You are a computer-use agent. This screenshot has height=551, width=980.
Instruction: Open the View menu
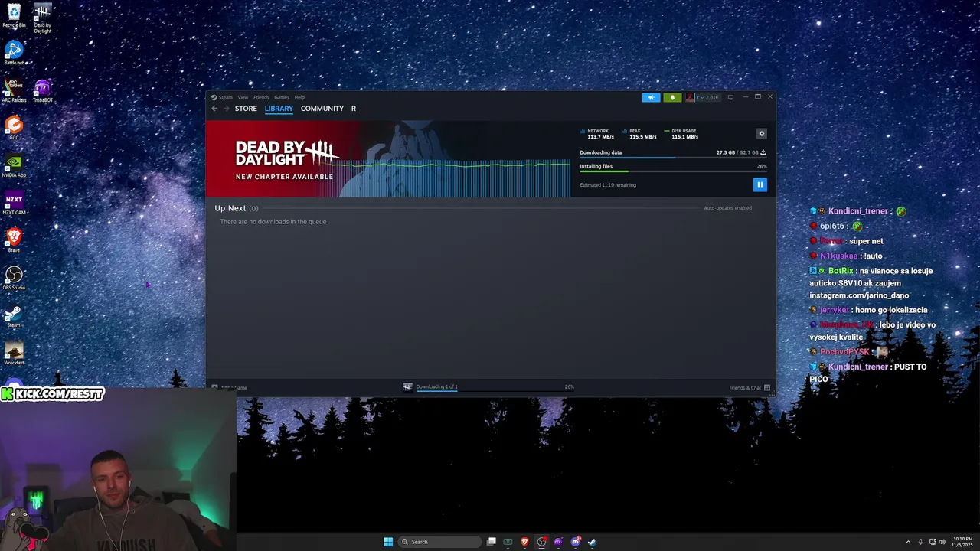[x=243, y=97]
